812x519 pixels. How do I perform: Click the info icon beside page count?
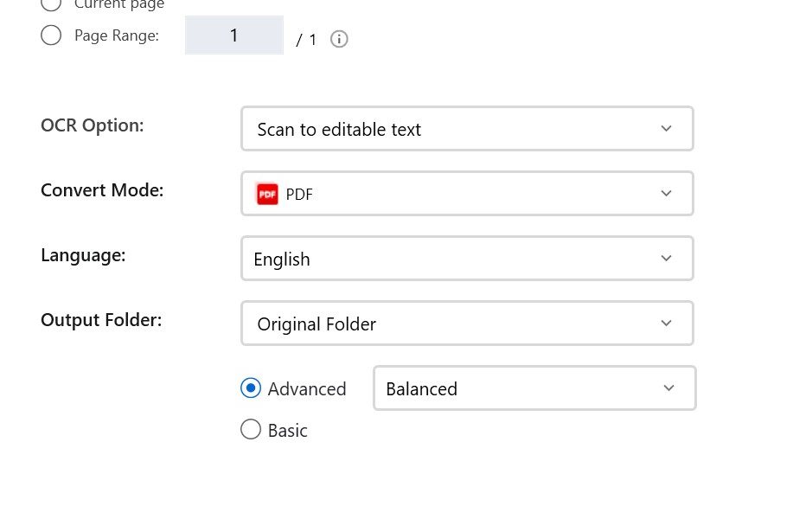click(339, 39)
